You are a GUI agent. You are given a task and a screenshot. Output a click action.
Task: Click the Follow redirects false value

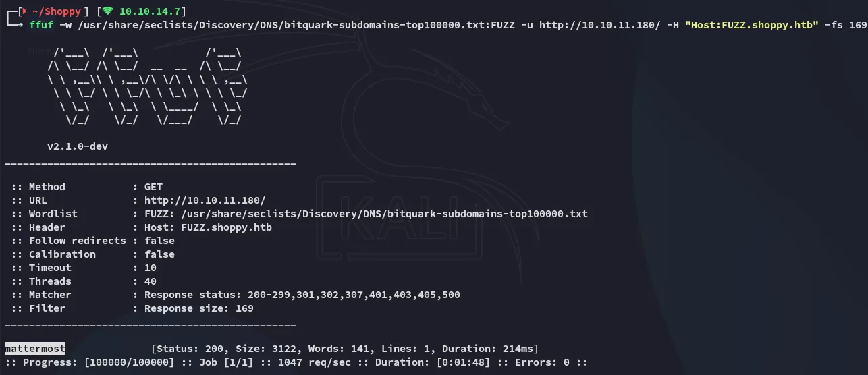pos(159,241)
